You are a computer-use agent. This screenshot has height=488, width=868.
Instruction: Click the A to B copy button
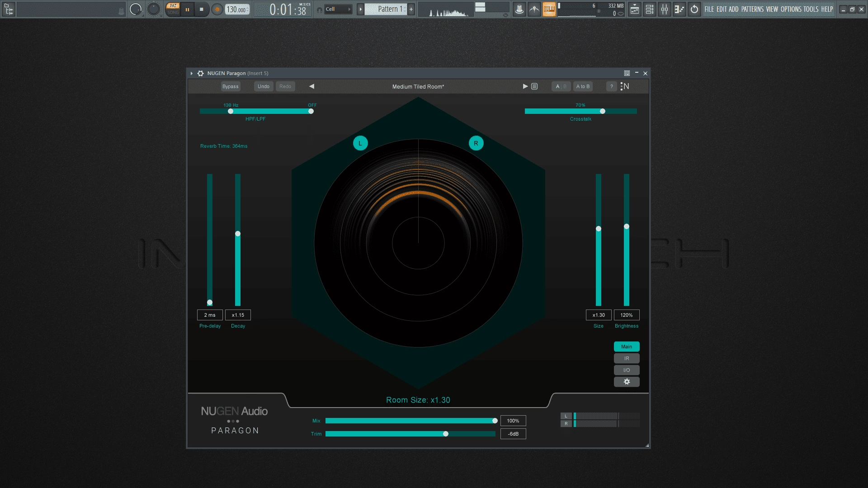pyautogui.click(x=583, y=86)
